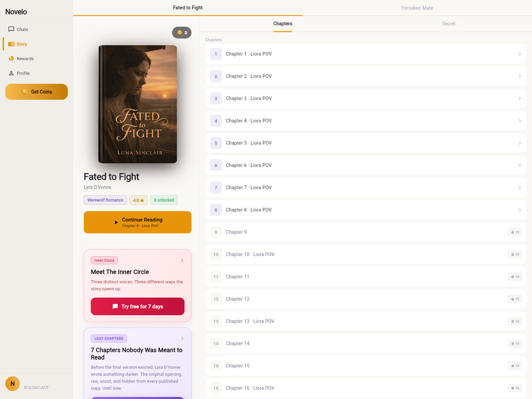
Task: Click the Fated to Fight story title heading
Action: pyautogui.click(x=111, y=177)
